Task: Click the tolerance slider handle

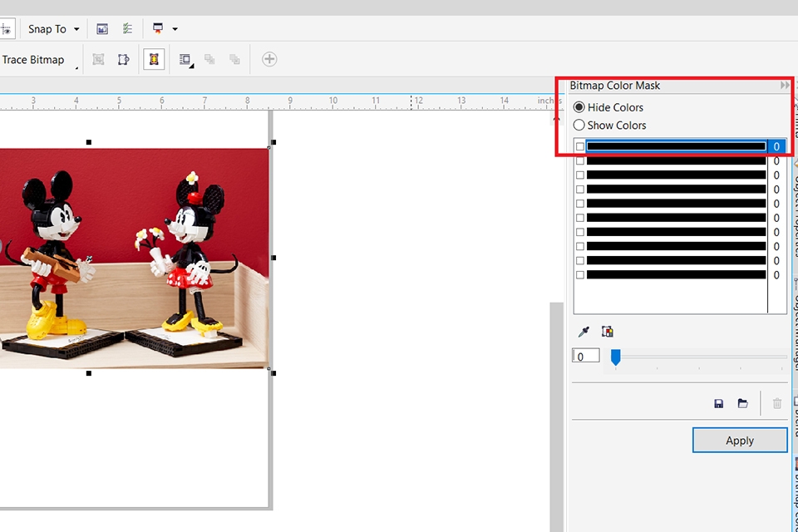Action: pyautogui.click(x=616, y=357)
